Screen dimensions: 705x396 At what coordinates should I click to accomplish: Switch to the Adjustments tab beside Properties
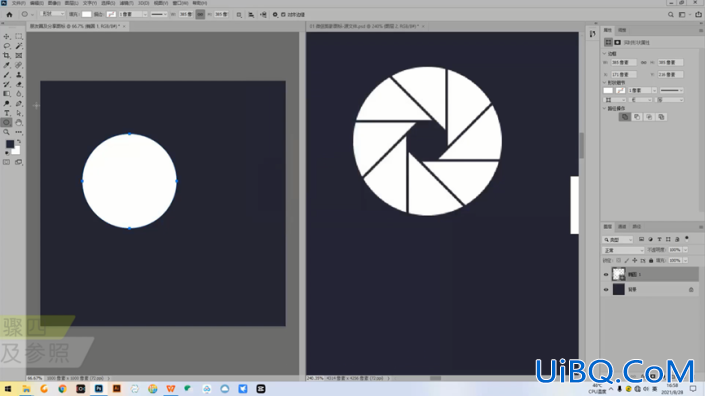622,30
